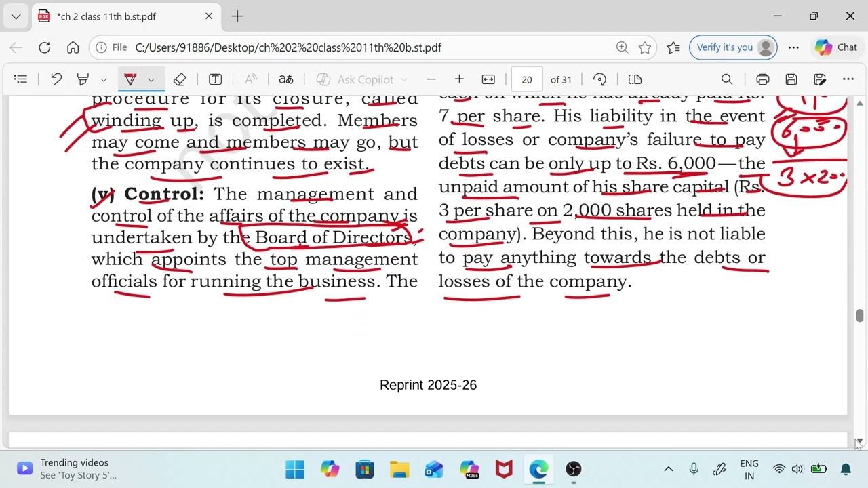Select the Add text tool
This screenshot has width=868, height=488.
[215, 79]
